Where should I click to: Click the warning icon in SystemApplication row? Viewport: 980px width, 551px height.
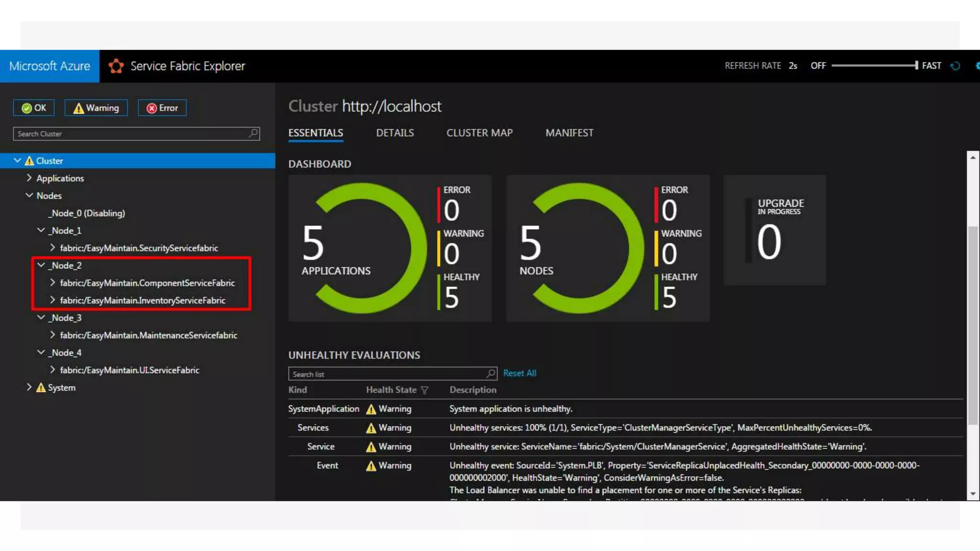(371, 409)
